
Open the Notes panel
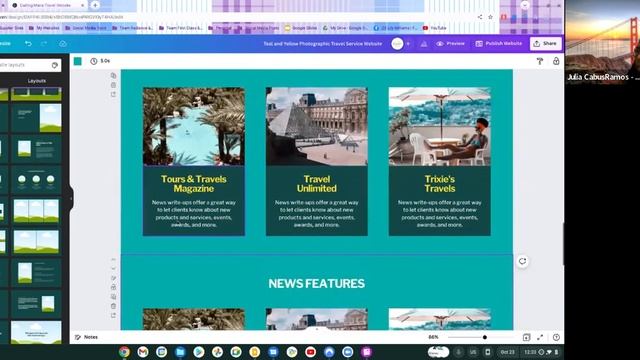point(87,337)
